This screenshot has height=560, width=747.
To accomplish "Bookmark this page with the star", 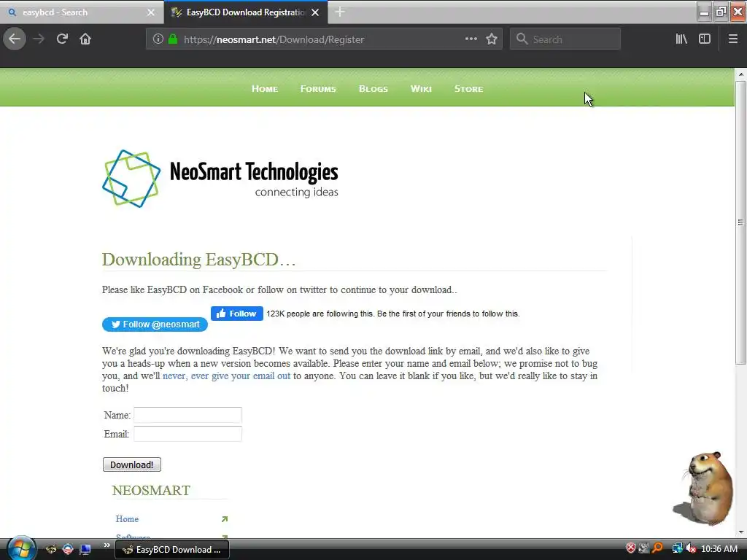I will pyautogui.click(x=492, y=39).
